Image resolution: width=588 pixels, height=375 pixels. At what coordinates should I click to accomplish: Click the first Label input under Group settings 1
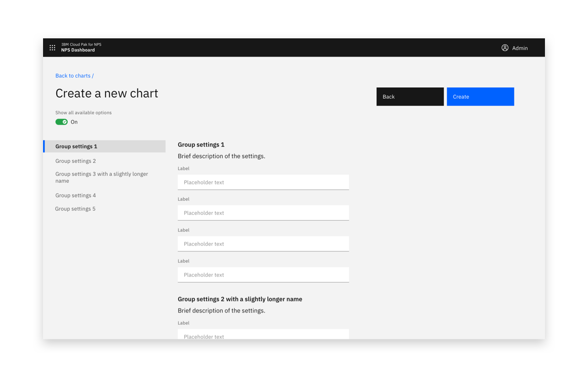tap(263, 182)
